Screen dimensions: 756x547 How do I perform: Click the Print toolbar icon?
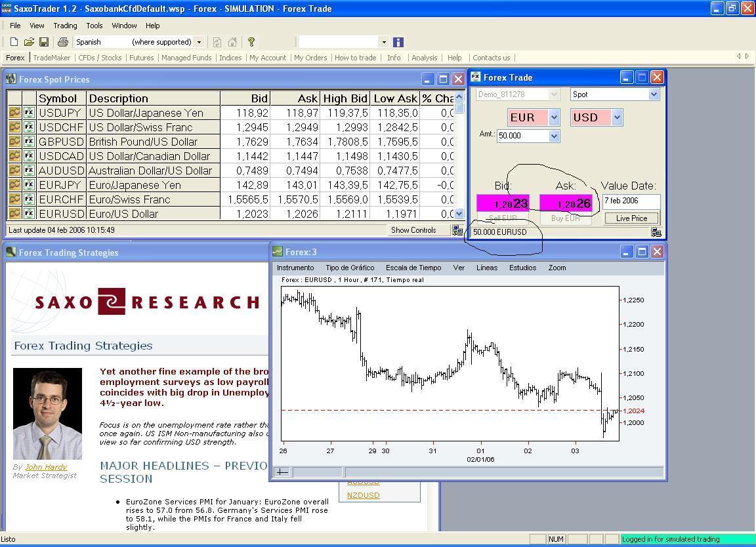click(x=63, y=42)
